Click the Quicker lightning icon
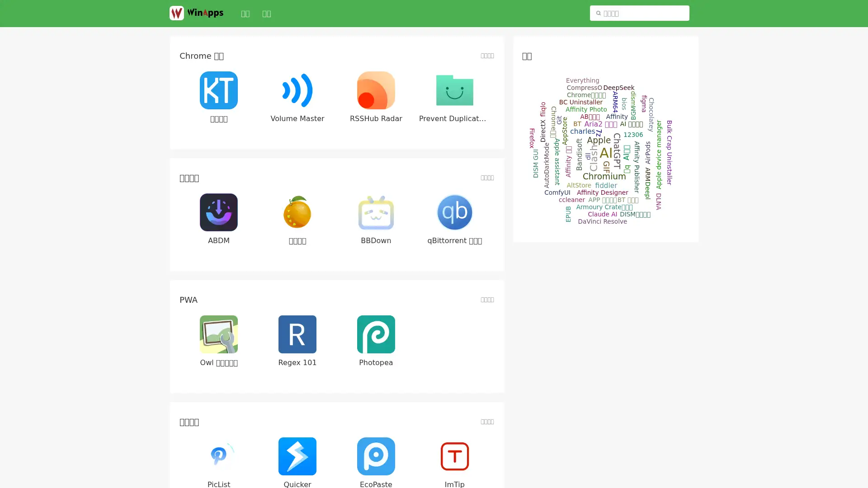868x488 pixels. 297,456
